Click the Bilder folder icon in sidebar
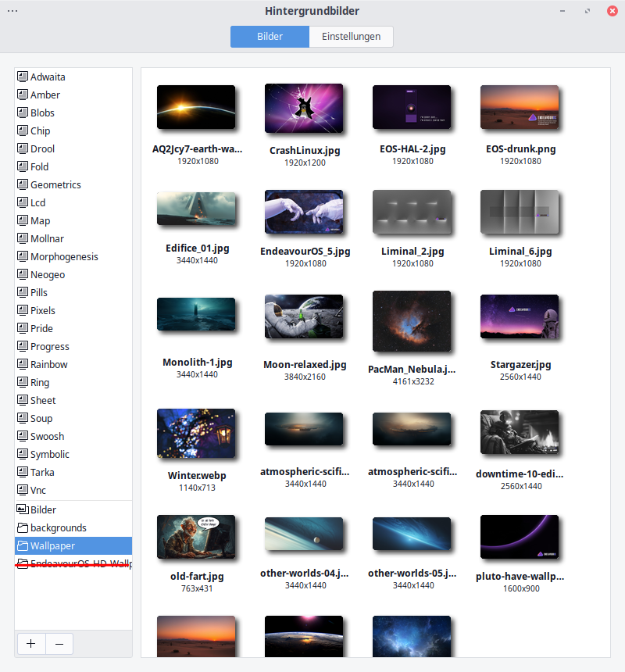The image size is (625, 672). (x=23, y=510)
